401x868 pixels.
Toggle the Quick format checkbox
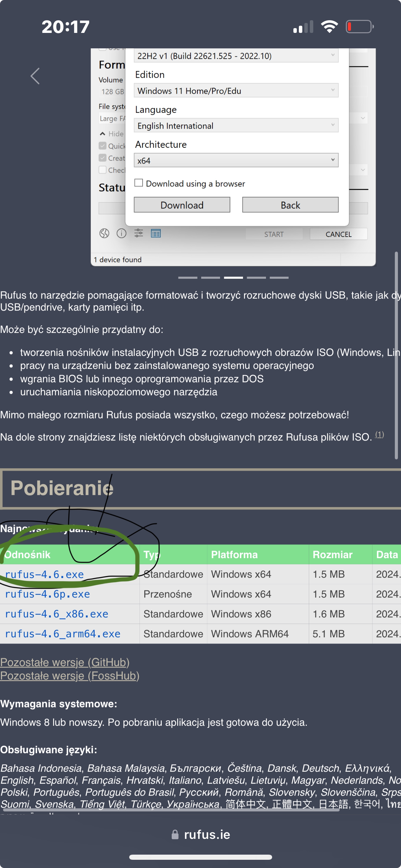pos(102,146)
